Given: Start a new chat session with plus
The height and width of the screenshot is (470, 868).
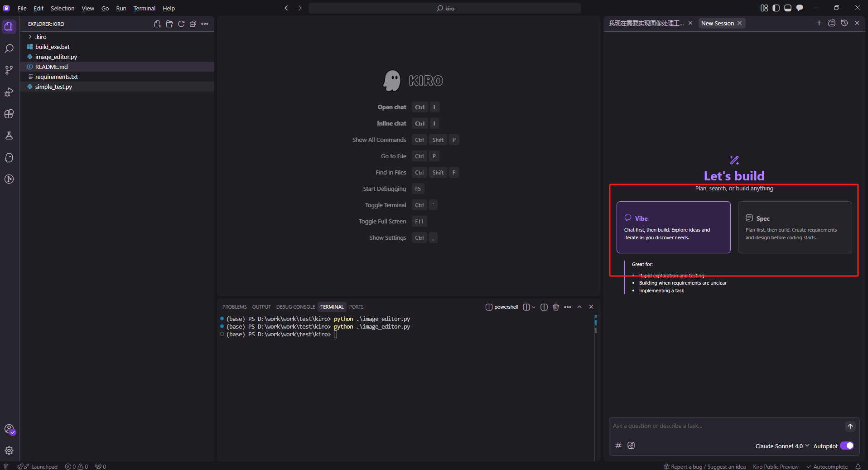Looking at the screenshot, I should [819, 23].
